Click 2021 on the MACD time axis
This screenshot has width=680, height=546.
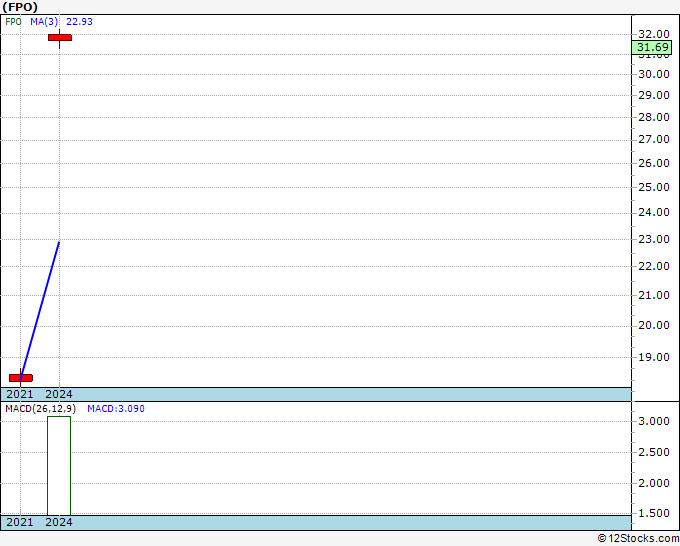coord(20,522)
